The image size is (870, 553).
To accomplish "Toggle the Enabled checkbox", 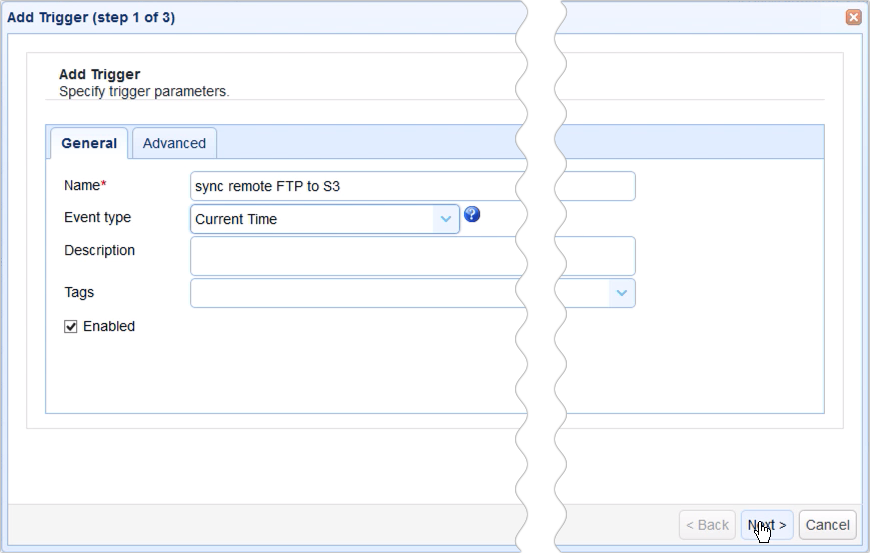I will [x=71, y=327].
